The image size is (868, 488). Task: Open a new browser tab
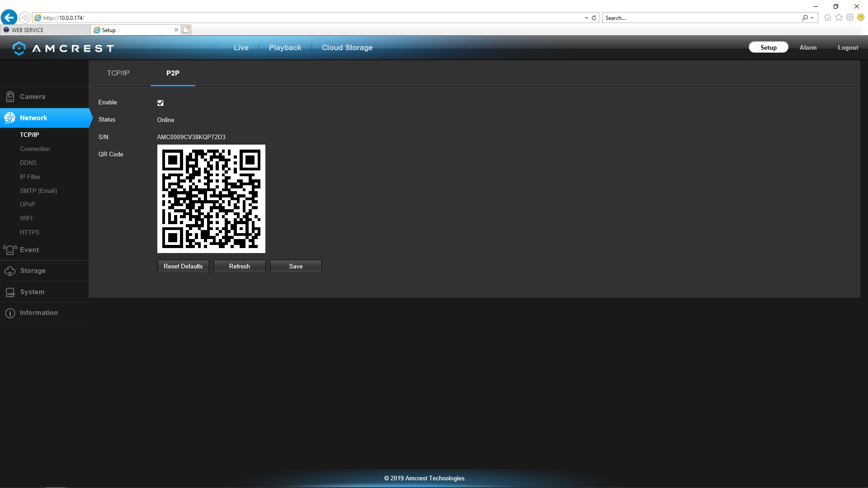point(186,30)
